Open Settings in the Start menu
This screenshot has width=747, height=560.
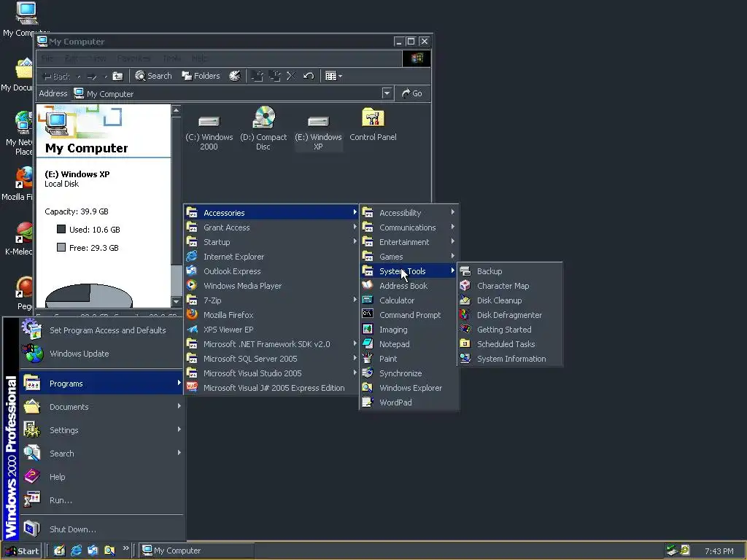tap(101, 430)
